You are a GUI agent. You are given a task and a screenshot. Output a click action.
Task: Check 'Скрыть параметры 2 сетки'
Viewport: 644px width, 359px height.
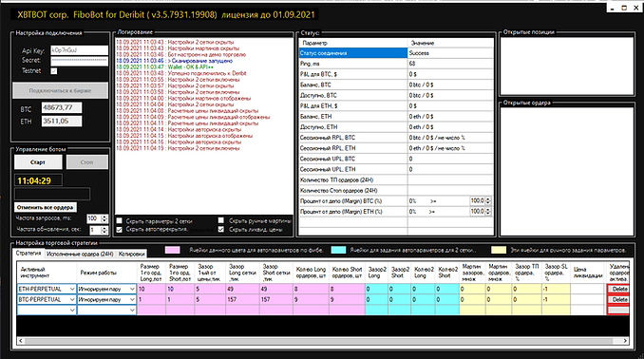pos(120,221)
